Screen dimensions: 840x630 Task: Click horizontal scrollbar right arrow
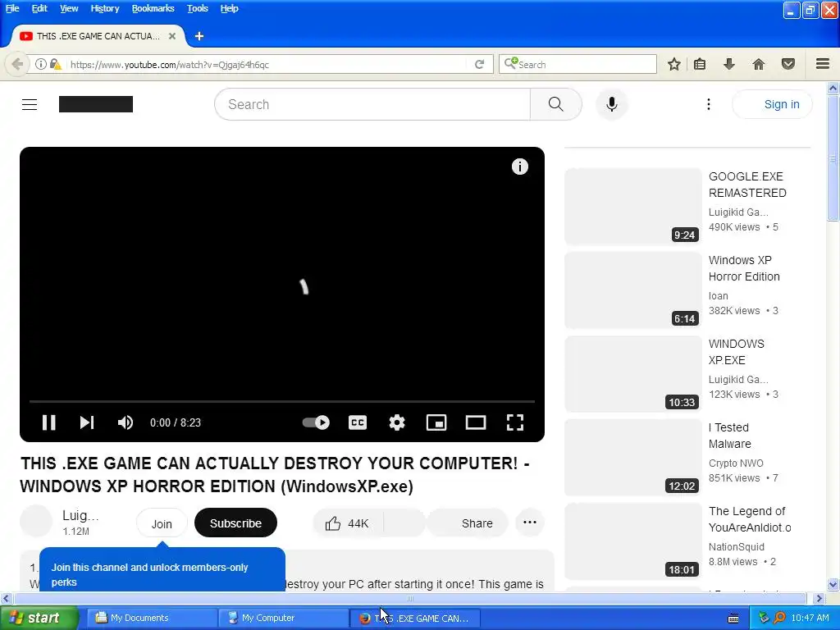point(819,598)
